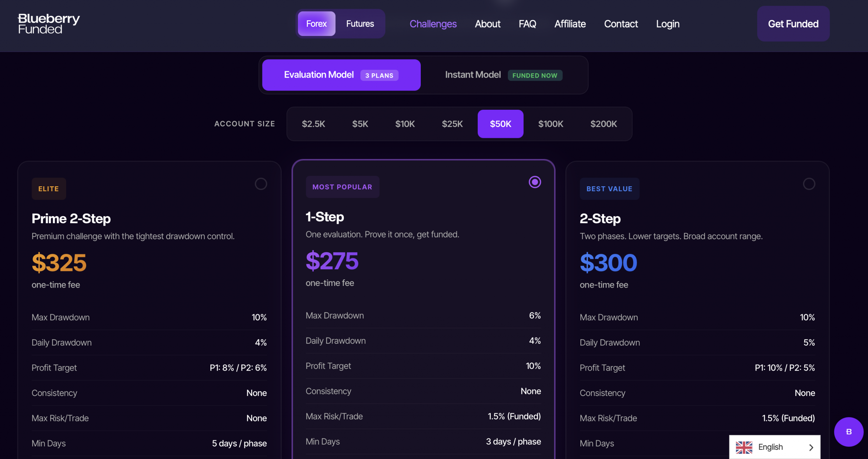Viewport: 868px width, 459px height.
Task: Click the '3 days / phase' value
Action: point(513,441)
